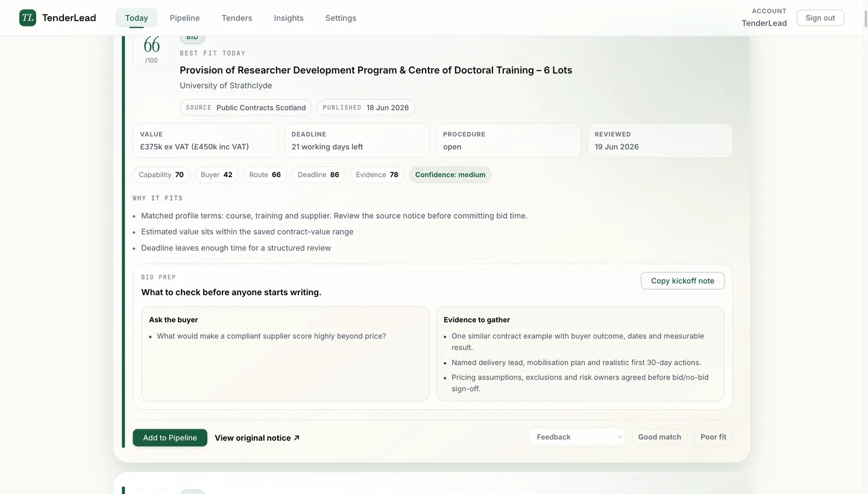Screen dimensions: 868x494
Task: Click the Copy kickoff note button
Action: tap(682, 281)
